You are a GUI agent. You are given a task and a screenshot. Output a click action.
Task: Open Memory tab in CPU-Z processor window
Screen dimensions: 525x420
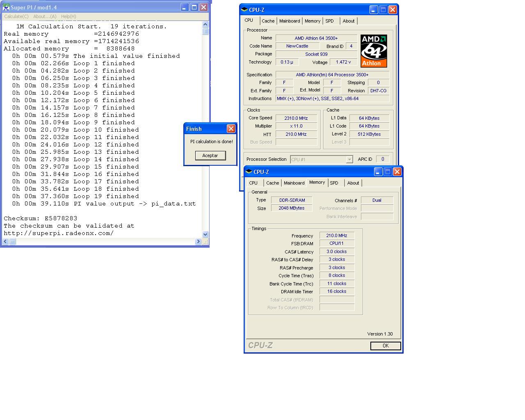313,21
